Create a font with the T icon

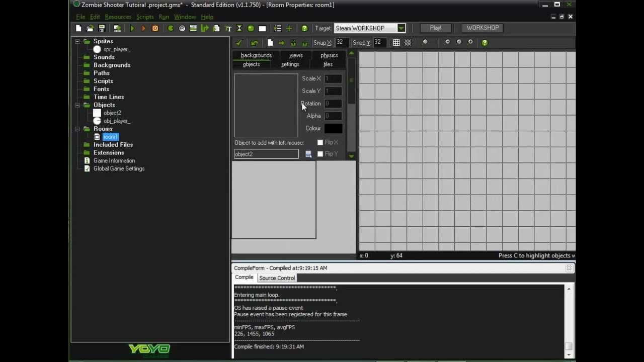point(228,29)
